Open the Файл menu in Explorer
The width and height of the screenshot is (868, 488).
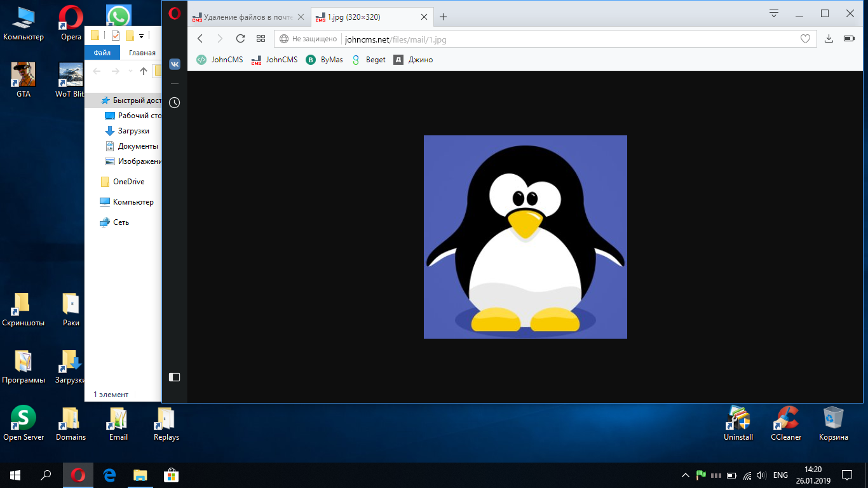(102, 53)
